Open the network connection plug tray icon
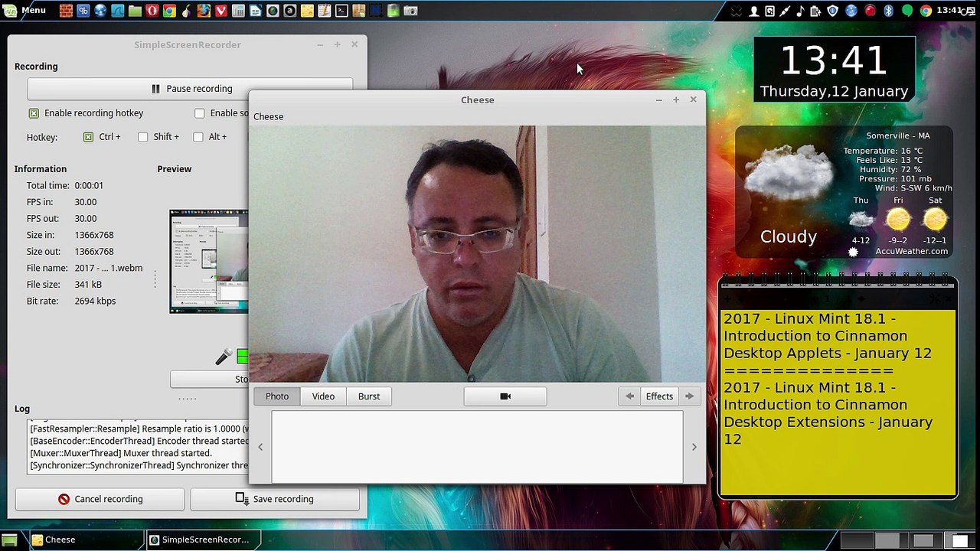Screen dimensions: 980x551 785,11
